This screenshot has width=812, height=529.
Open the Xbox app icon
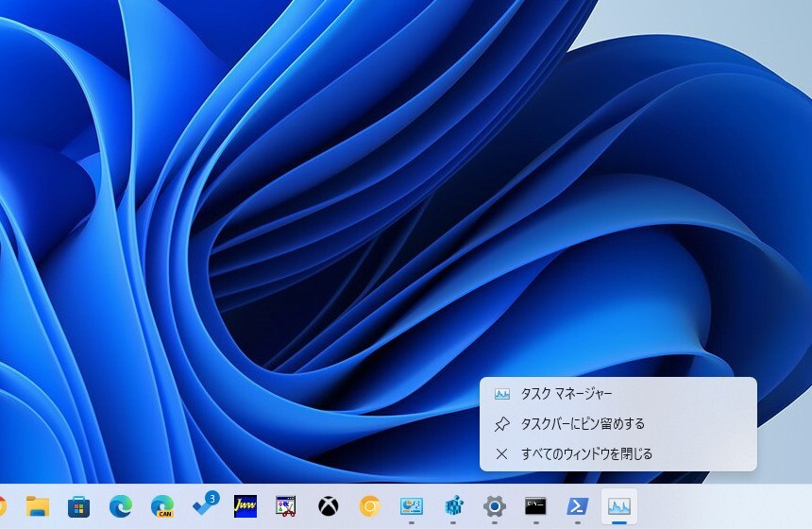(328, 506)
